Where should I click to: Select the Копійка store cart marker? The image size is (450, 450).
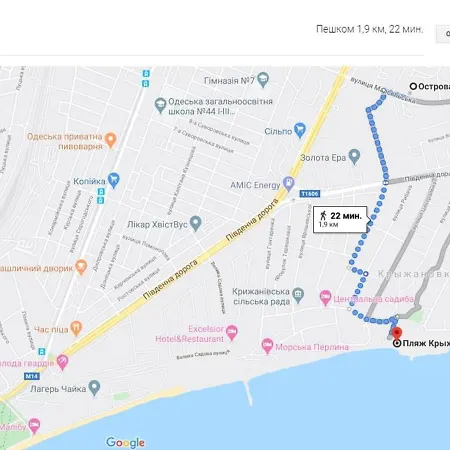[x=114, y=181]
